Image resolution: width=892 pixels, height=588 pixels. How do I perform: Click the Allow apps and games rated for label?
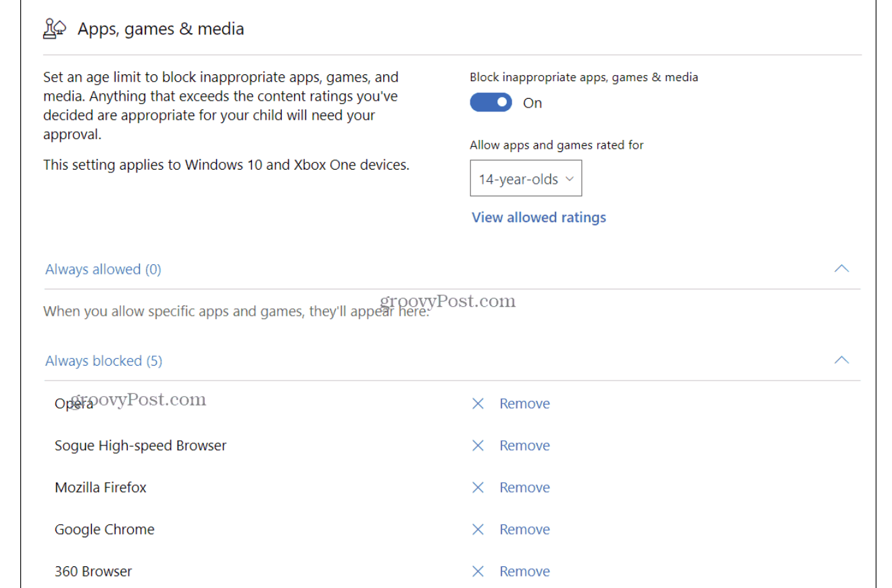557,145
